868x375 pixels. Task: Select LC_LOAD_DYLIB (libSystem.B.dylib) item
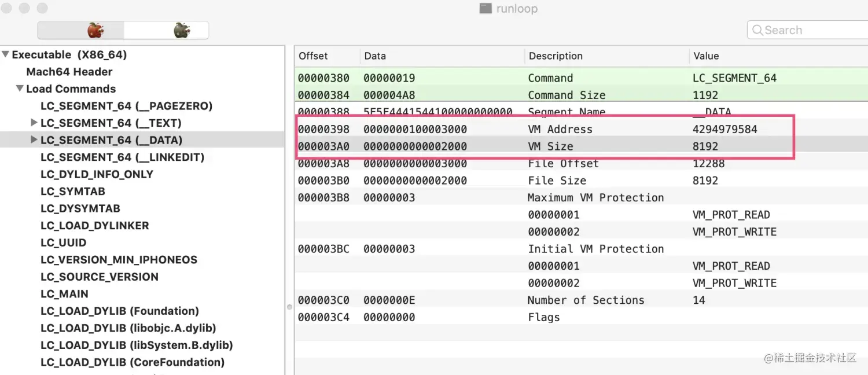tap(137, 345)
